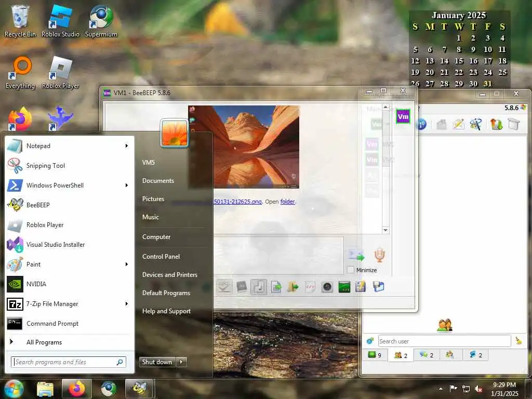The height and width of the screenshot is (399, 532).
Task: Select the users tab showing 2
Action: click(401, 355)
